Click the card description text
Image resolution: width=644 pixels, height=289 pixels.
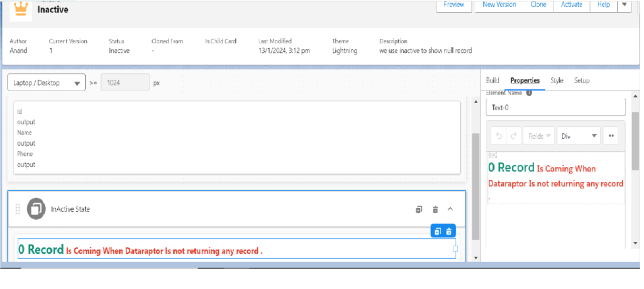[425, 51]
